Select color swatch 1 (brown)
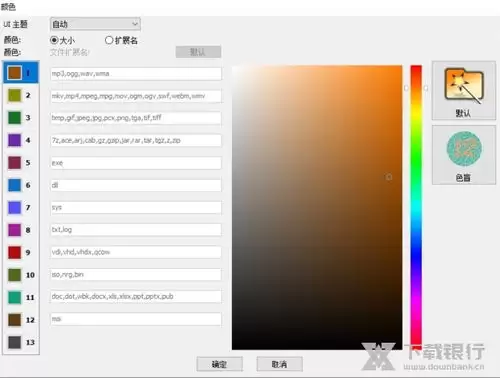Image resolution: width=500 pixels, height=378 pixels. pyautogui.click(x=15, y=72)
